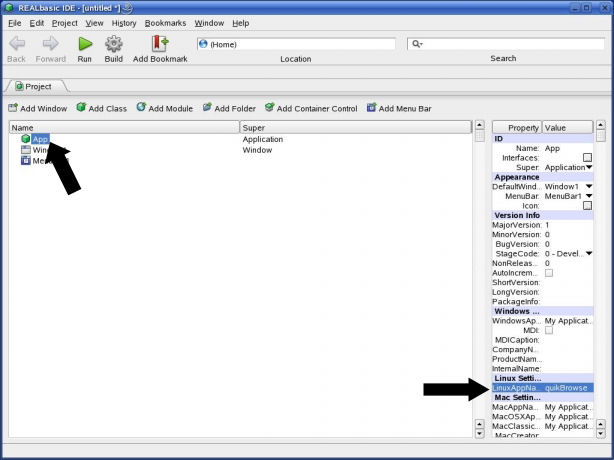This screenshot has height=460, width=614.
Task: Click the Back navigation arrow
Action: (16, 43)
